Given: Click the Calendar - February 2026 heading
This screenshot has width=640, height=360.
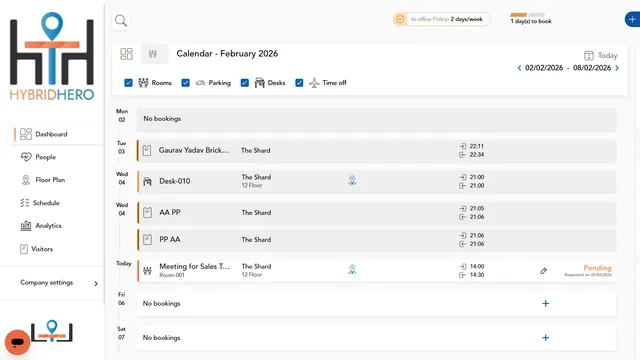Looking at the screenshot, I should point(227,53).
